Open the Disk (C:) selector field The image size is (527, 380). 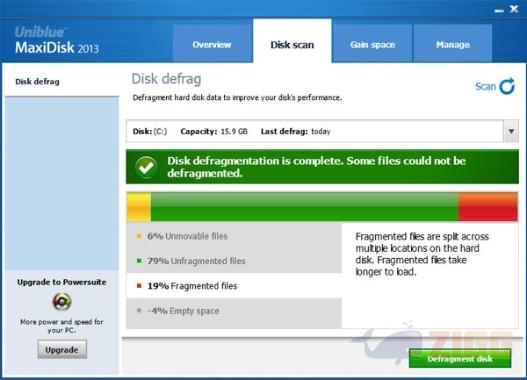coord(315,131)
